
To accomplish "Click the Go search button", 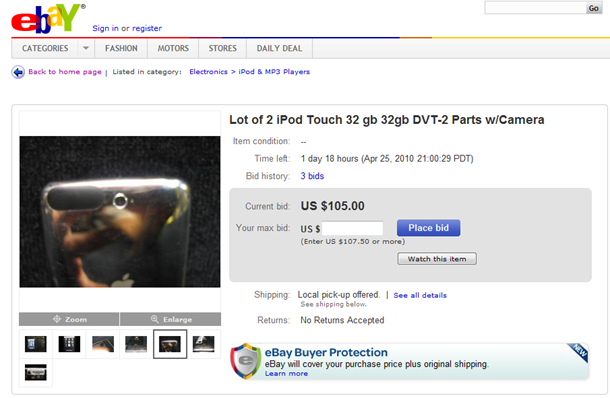I will click(x=594, y=8).
